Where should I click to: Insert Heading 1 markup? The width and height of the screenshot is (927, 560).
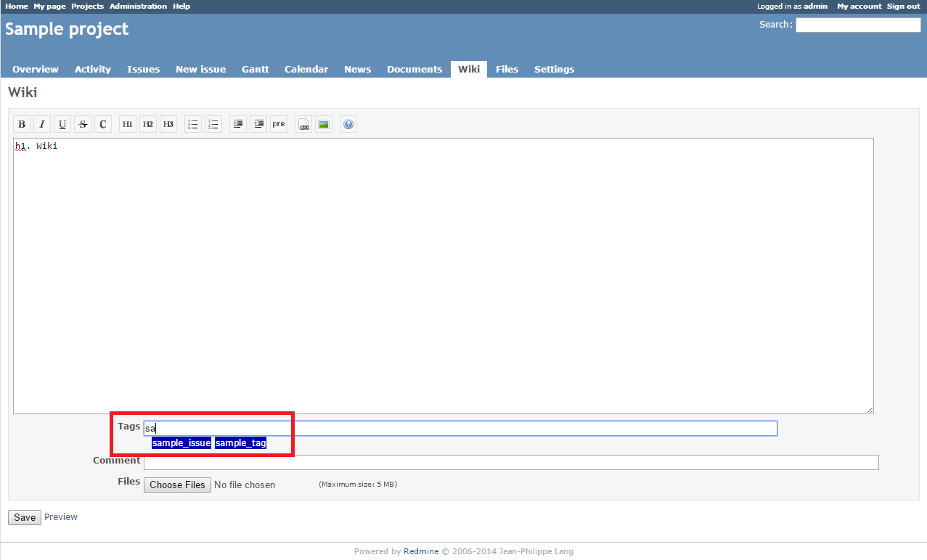click(128, 124)
